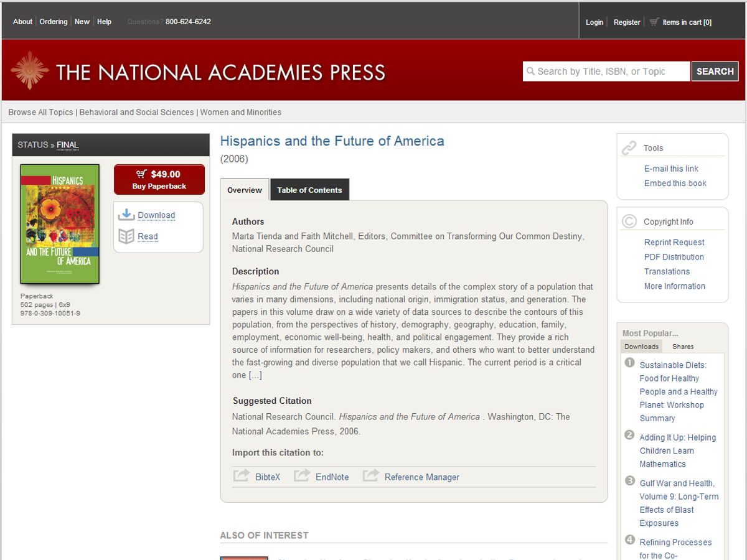Click the book title Hispanics and the Future of America
This screenshot has width=747, height=560.
pos(332,141)
